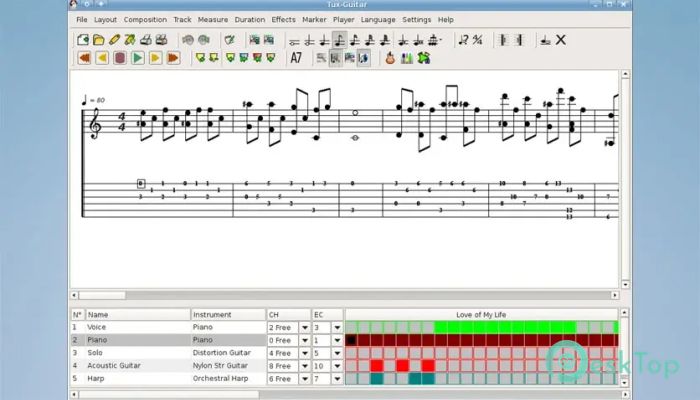Insert a close repeat bar
This screenshot has height=400, width=700.
click(519, 40)
